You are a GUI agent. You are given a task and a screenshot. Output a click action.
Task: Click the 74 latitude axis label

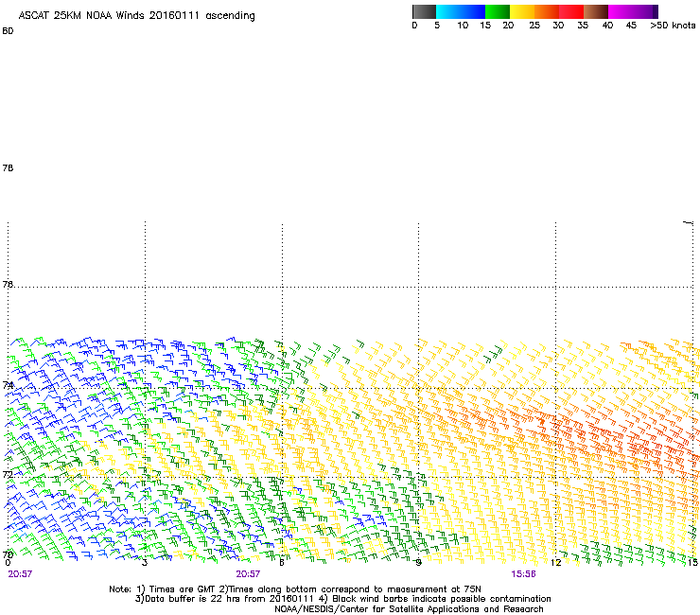click(x=8, y=385)
